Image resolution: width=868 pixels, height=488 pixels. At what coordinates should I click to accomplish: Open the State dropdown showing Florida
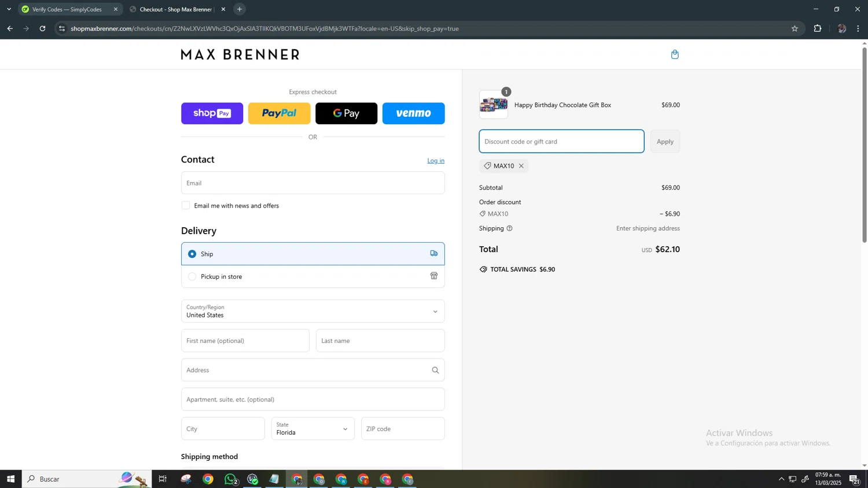pyautogui.click(x=313, y=428)
